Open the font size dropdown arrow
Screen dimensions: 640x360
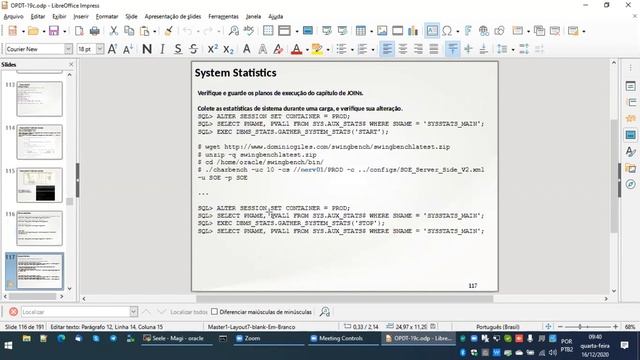pos(100,49)
